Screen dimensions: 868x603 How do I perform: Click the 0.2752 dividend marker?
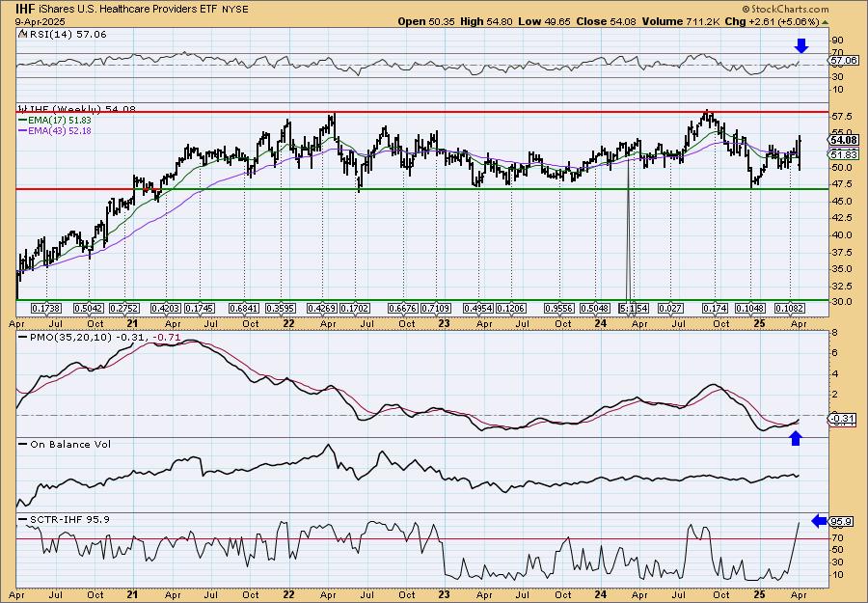click(124, 309)
